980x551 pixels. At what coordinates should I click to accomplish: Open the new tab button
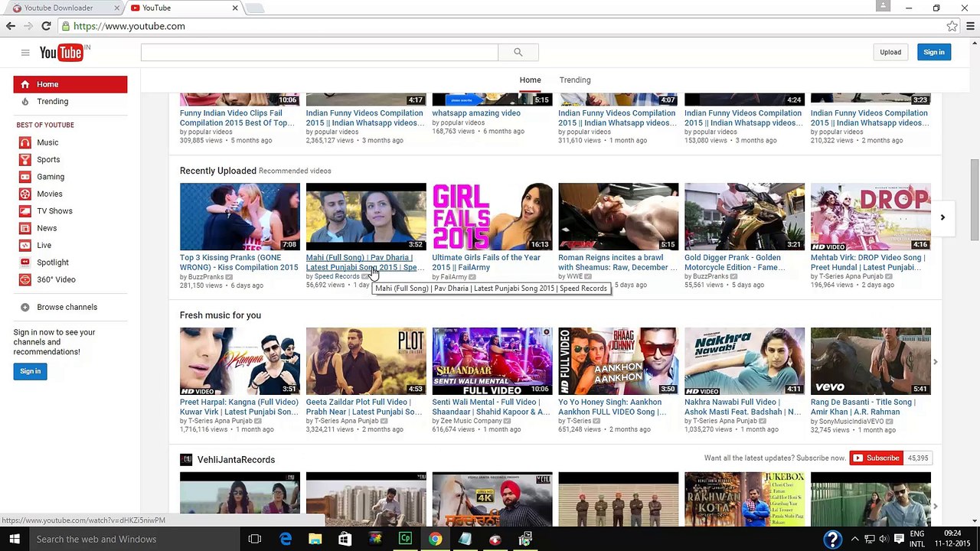click(x=255, y=8)
